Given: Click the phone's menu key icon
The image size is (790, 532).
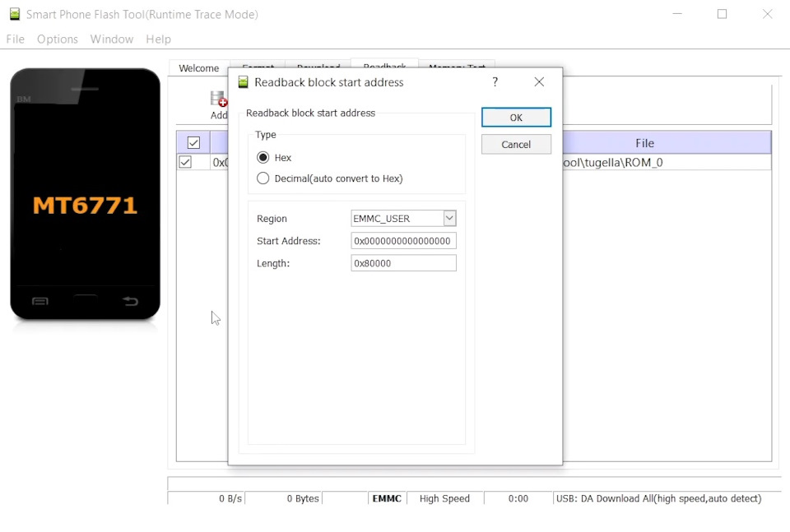Looking at the screenshot, I should tap(39, 301).
